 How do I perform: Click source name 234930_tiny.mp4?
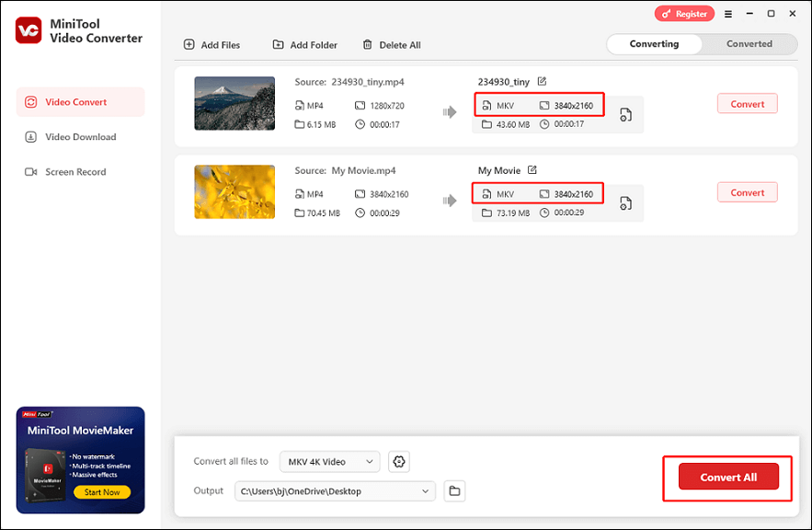point(368,82)
